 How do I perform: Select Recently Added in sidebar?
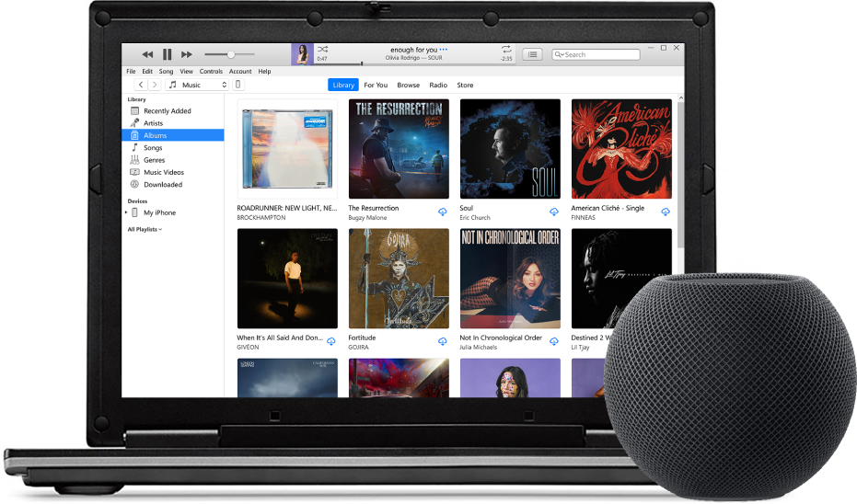173,111
